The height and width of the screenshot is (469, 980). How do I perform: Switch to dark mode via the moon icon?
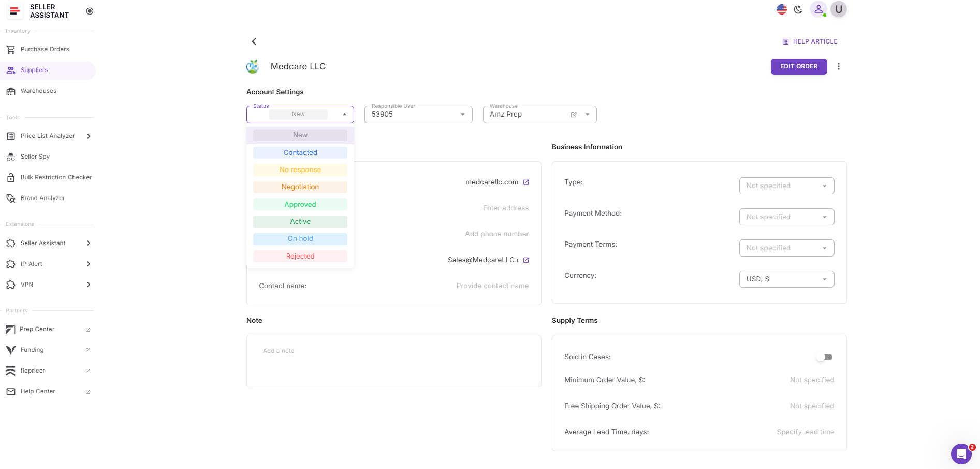tap(798, 9)
